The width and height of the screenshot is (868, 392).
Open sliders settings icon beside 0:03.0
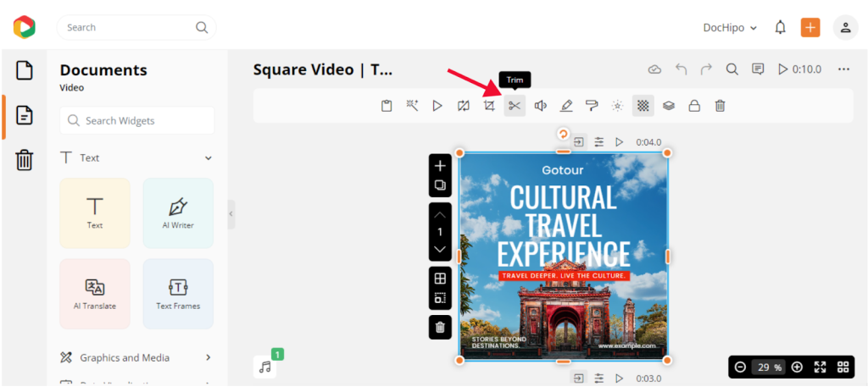pos(599,378)
